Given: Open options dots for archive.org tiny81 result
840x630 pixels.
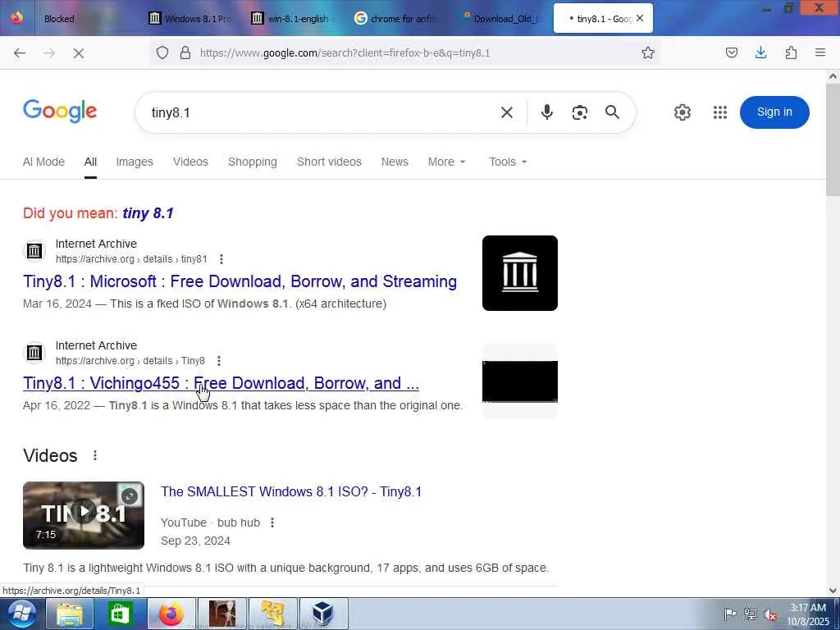Looking at the screenshot, I should [x=221, y=259].
